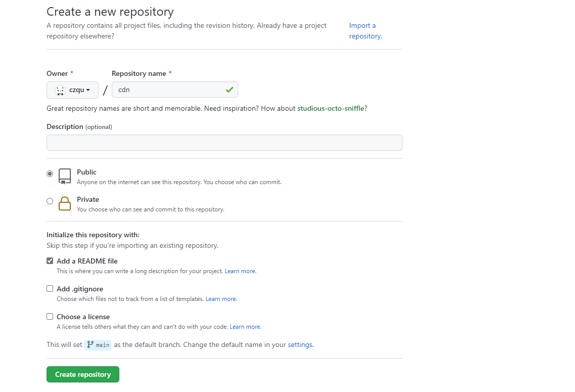This screenshot has height=392, width=575.
Task: Click into the Description text field
Action: [224, 143]
